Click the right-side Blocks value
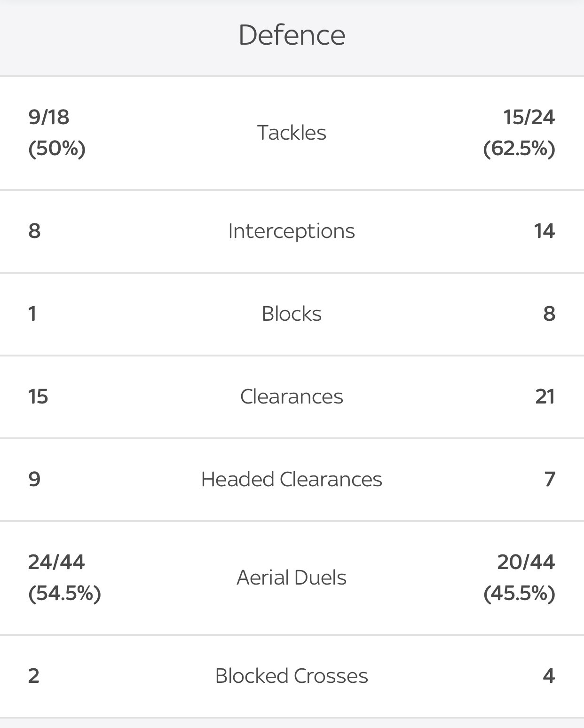Screen dimensions: 584x728 [x=549, y=314]
